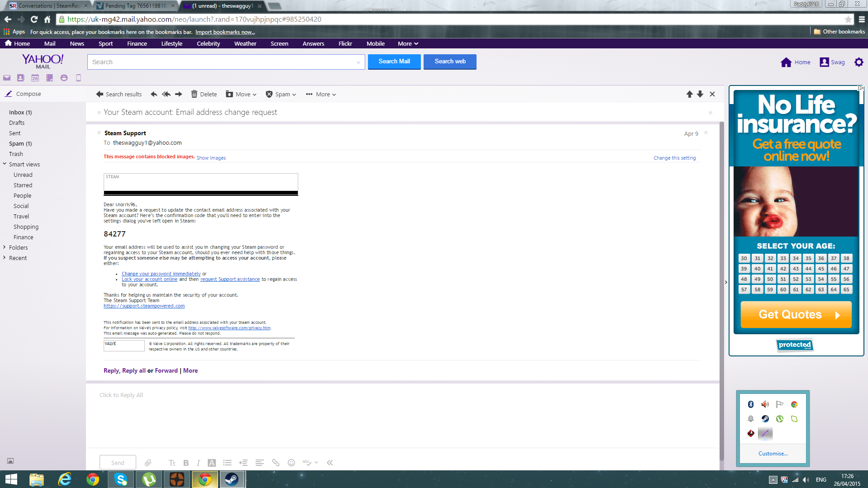Bookmark page with star in address bar

click(848, 19)
